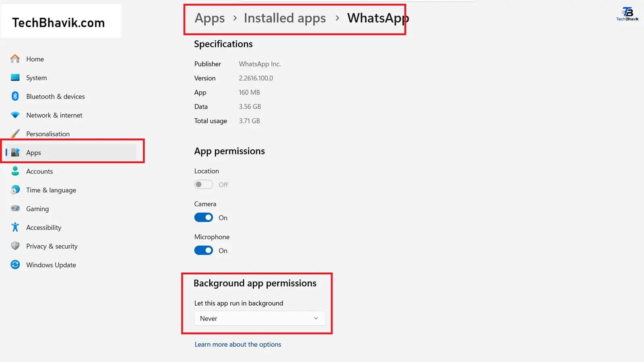Navigate to Apps in breadcrumb
This screenshot has height=362, width=644.
tap(210, 18)
